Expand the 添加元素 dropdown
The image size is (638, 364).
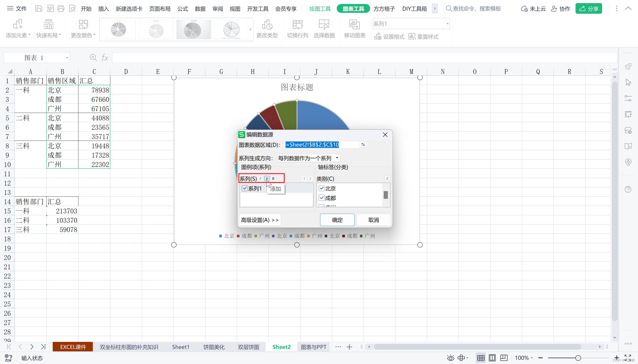point(18,35)
